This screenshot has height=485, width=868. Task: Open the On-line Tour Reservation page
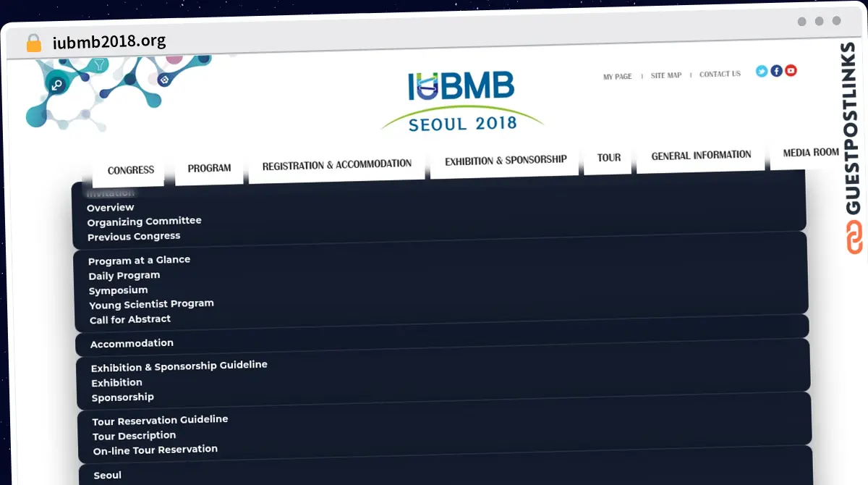coord(155,449)
